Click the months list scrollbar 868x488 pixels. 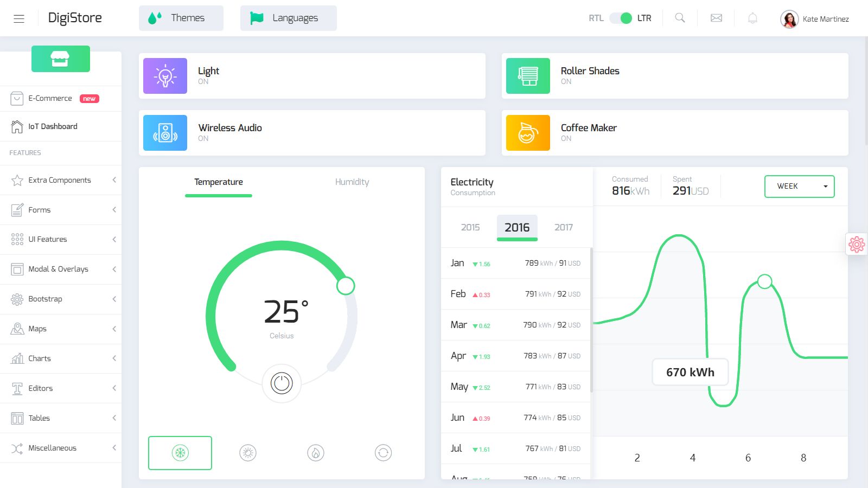[591, 320]
